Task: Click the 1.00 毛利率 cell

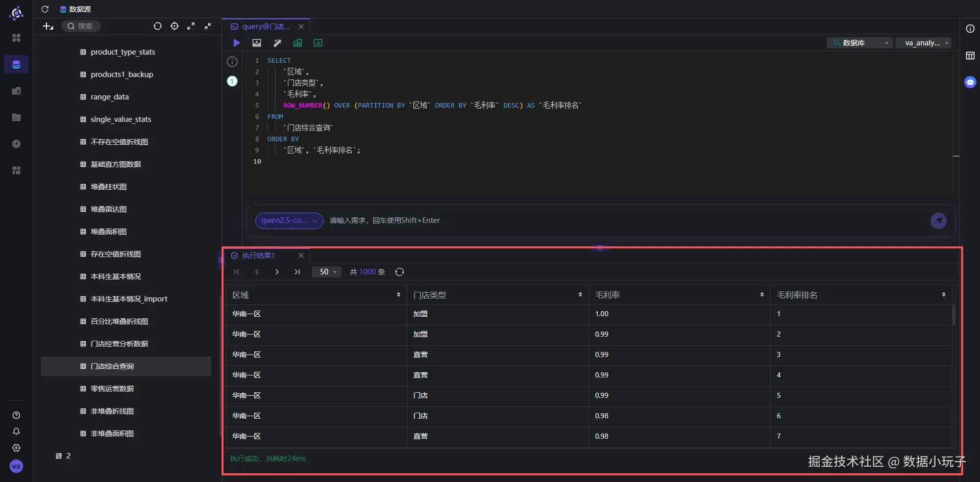Action: coord(679,314)
